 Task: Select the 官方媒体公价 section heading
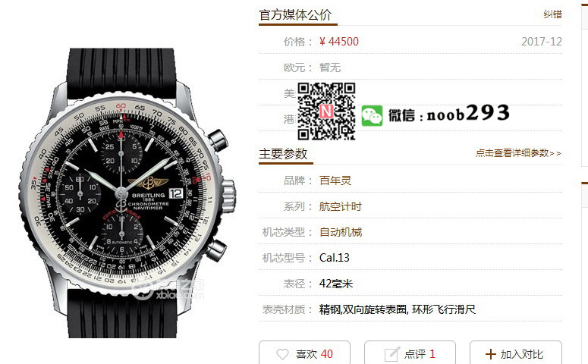(295, 15)
